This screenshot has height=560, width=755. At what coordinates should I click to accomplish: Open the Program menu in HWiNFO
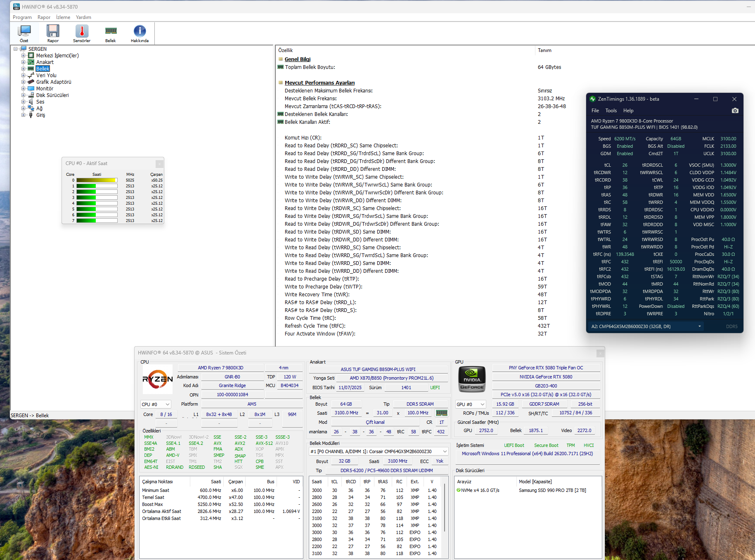coord(22,17)
